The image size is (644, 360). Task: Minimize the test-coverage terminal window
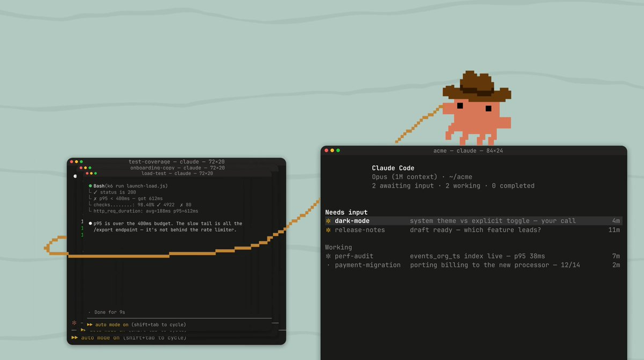point(76,162)
